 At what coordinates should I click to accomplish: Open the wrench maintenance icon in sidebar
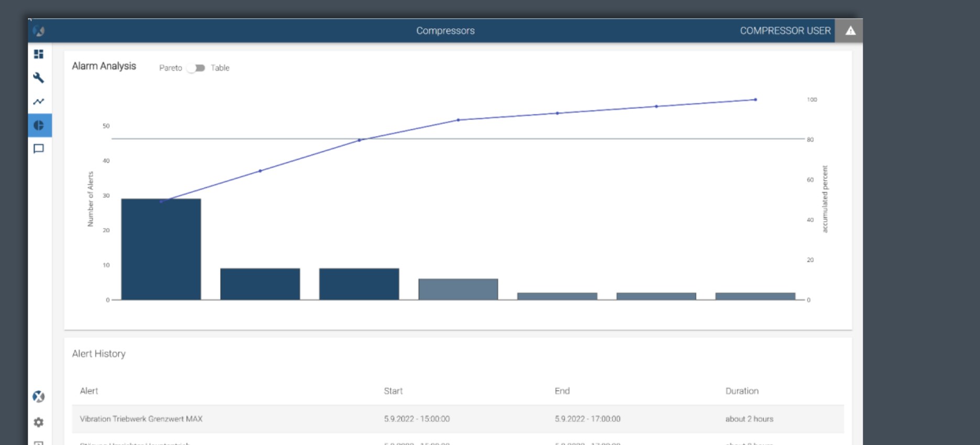click(39, 78)
